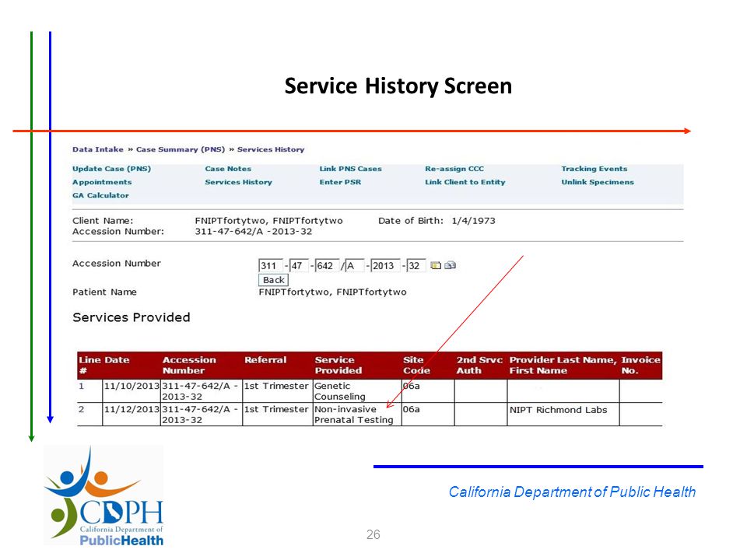The height and width of the screenshot is (560, 747).
Task: Open the Link Client to Entity link
Action: (x=465, y=182)
